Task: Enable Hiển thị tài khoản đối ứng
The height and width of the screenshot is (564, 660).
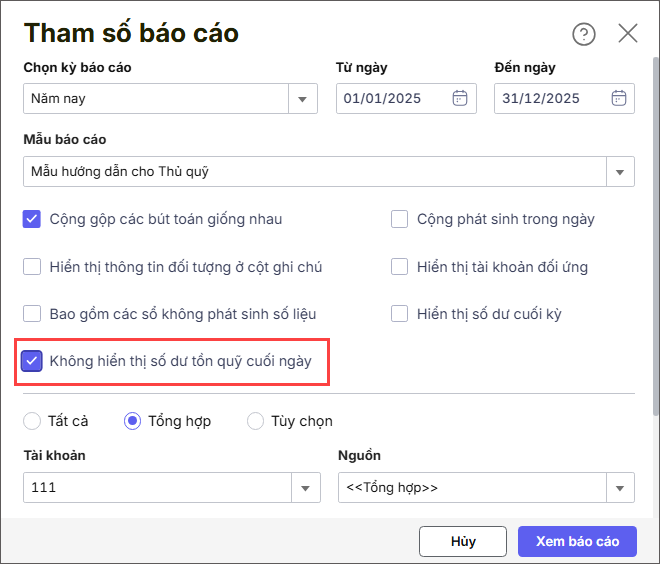Action: coord(399,267)
